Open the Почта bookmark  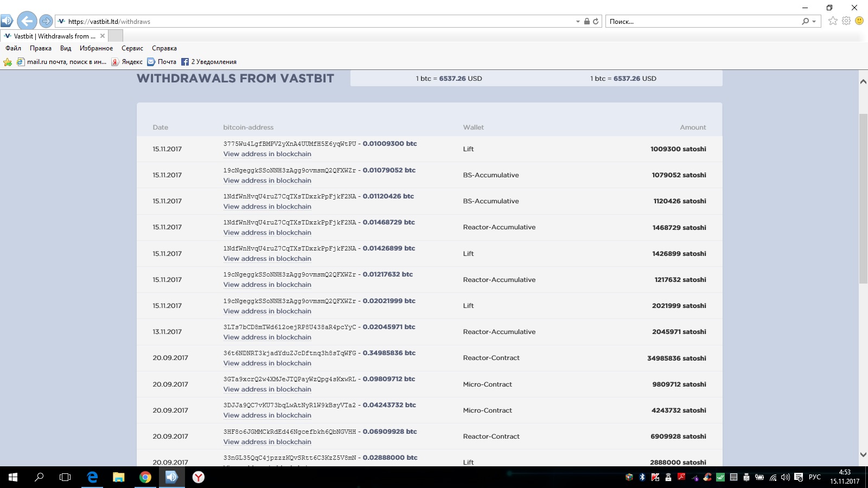(162, 62)
